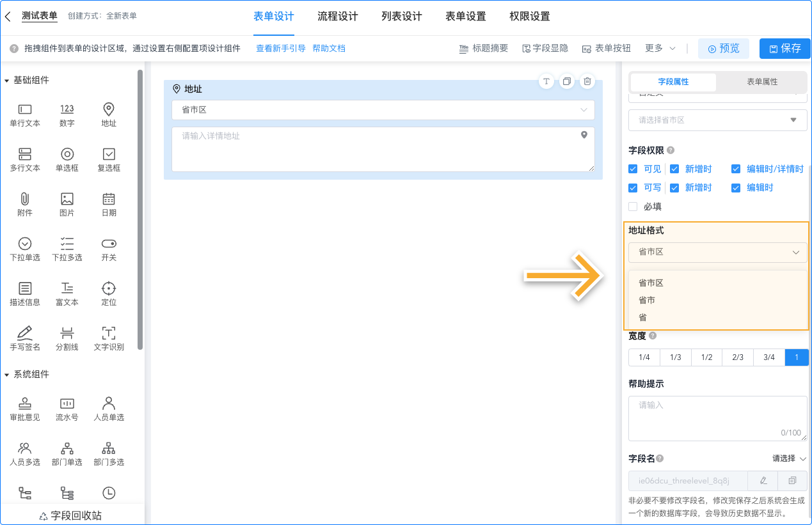Duplicate the 地址 field using copy icon

[566, 81]
